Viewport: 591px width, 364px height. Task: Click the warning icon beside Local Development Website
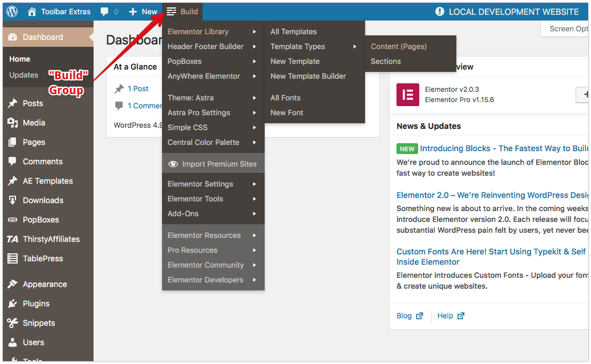(x=439, y=11)
